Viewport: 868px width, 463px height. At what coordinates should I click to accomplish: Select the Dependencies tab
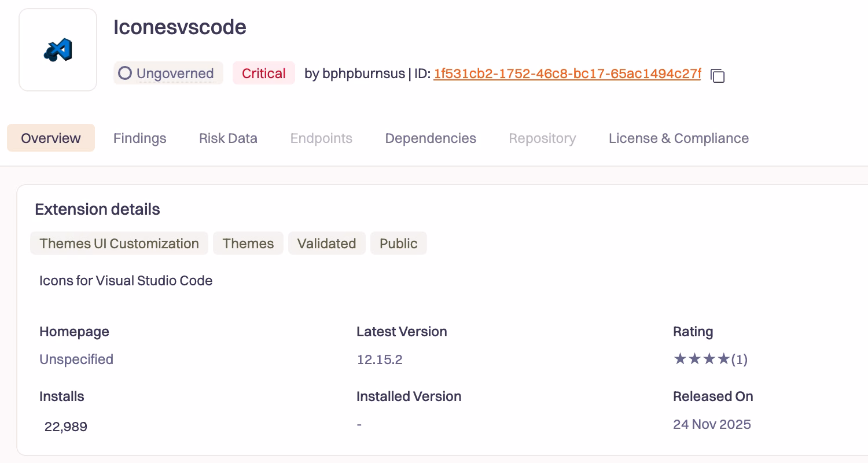click(x=431, y=138)
